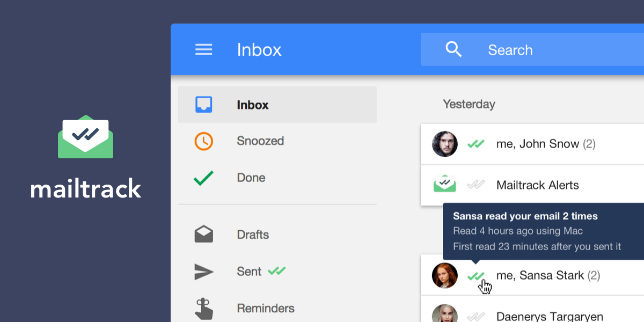Click the Sent paper plane icon
The height and width of the screenshot is (322, 644).
[203, 272]
